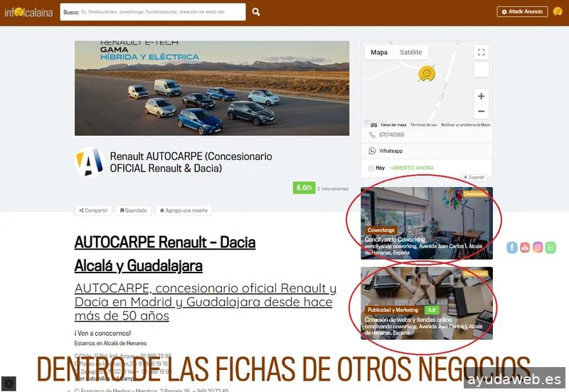Click the Compartir button

[93, 211]
